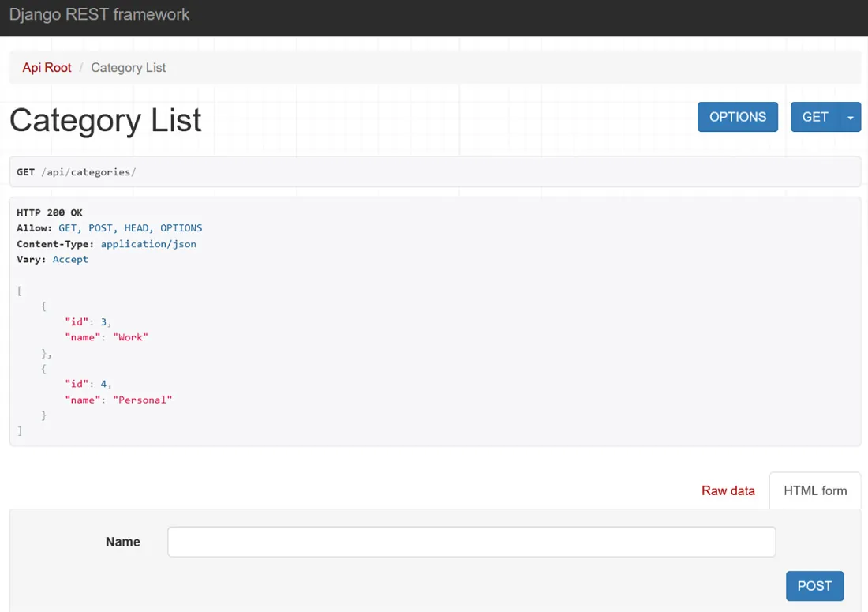Image resolution: width=868 pixels, height=612 pixels.
Task: Click the OPTIONS request button
Action: (x=737, y=116)
